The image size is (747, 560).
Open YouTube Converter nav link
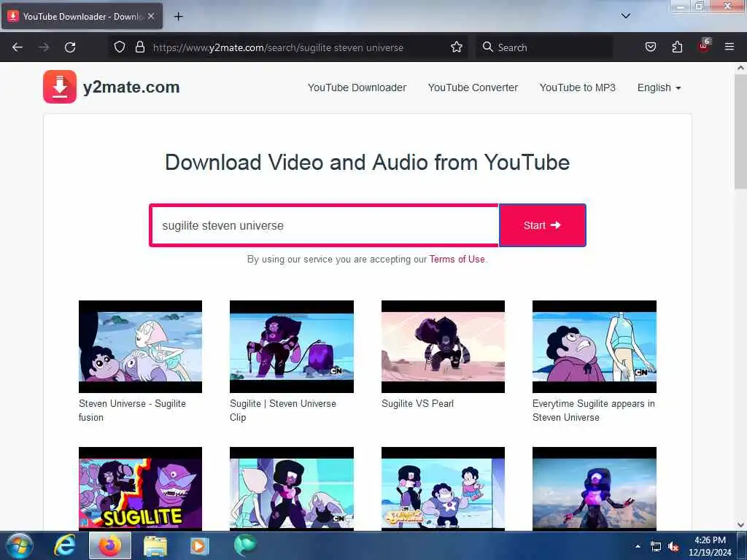473,87
